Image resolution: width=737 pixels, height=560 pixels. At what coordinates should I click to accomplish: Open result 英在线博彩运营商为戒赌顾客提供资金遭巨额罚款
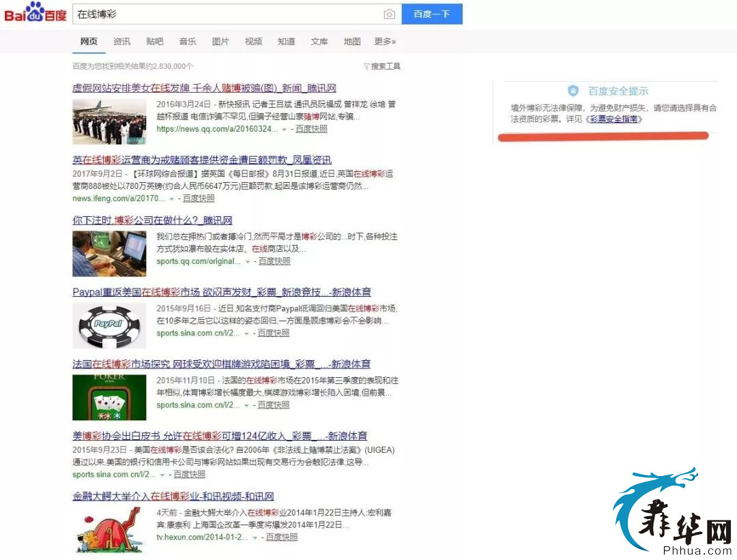click(201, 160)
